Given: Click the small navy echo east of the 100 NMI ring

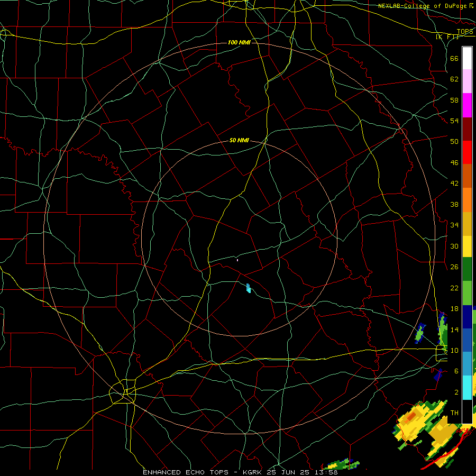Looking at the screenshot, I should (x=438, y=374).
